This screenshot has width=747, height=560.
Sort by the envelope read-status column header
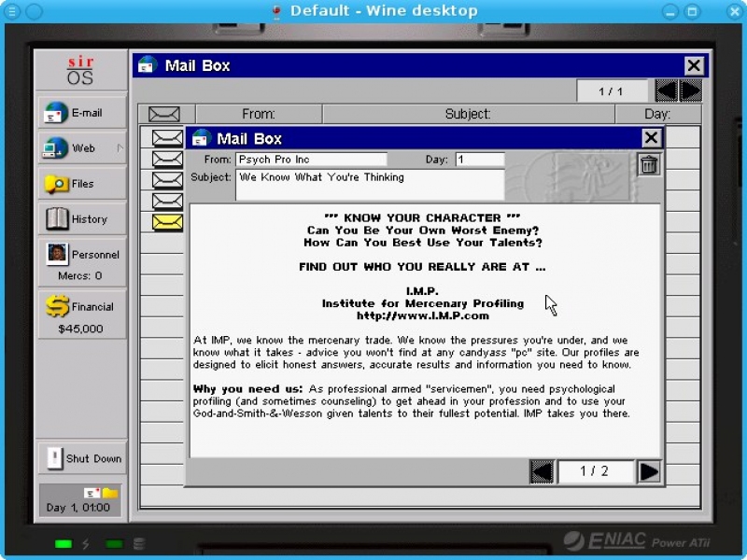pyautogui.click(x=164, y=114)
